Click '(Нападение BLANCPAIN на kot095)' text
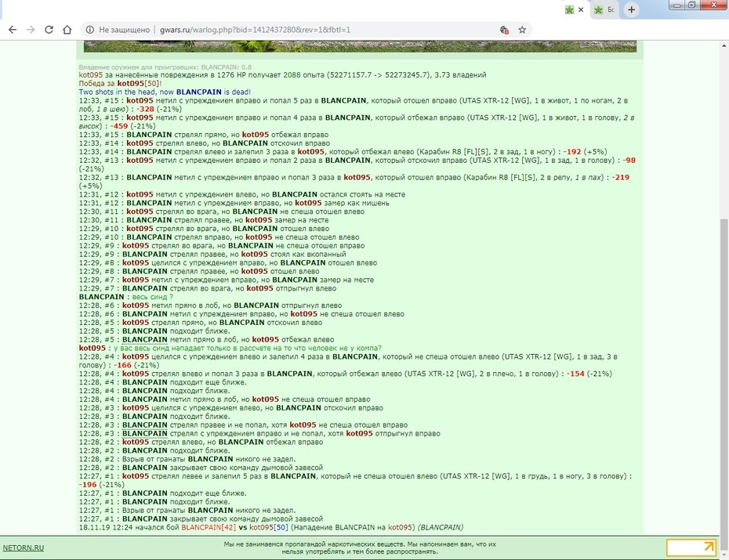This screenshot has height=560, width=729. [354, 527]
